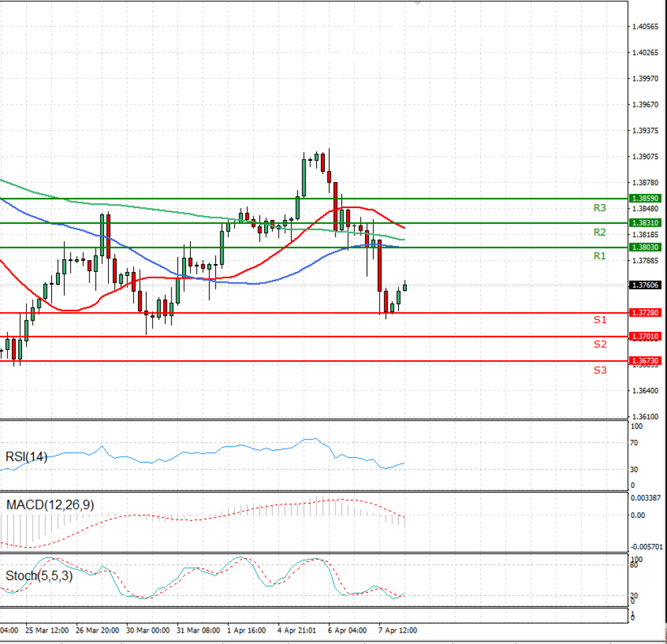This screenshot has height=644, width=667.
Task: Click the S1 support label
Action: (x=600, y=319)
